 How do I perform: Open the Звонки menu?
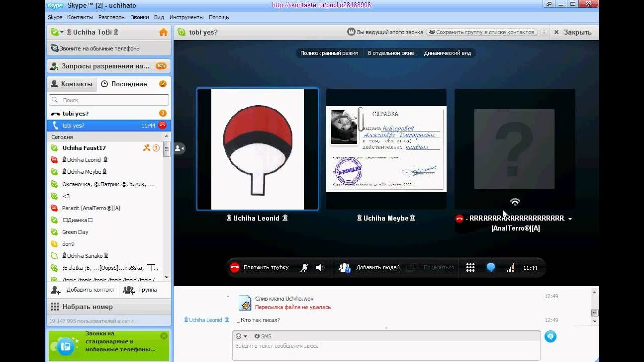[x=140, y=17]
